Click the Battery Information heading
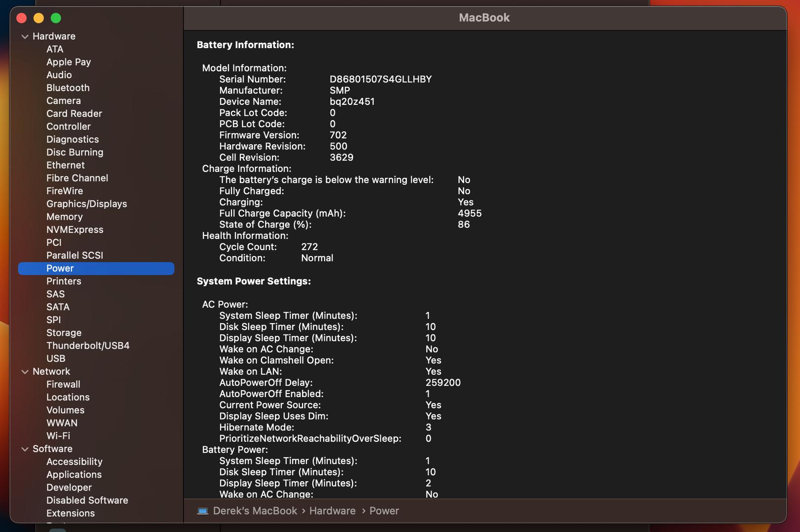 (245, 45)
